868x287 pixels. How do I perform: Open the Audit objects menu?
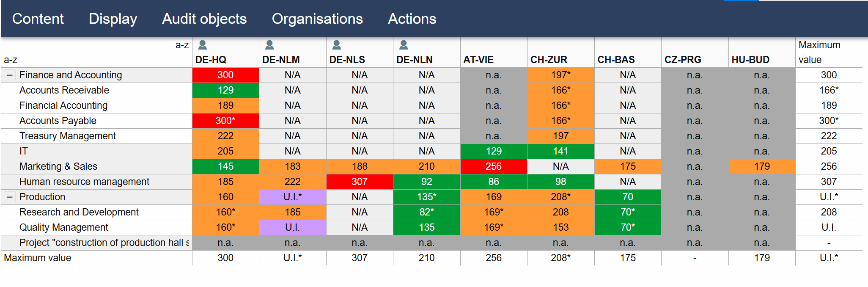pos(204,19)
